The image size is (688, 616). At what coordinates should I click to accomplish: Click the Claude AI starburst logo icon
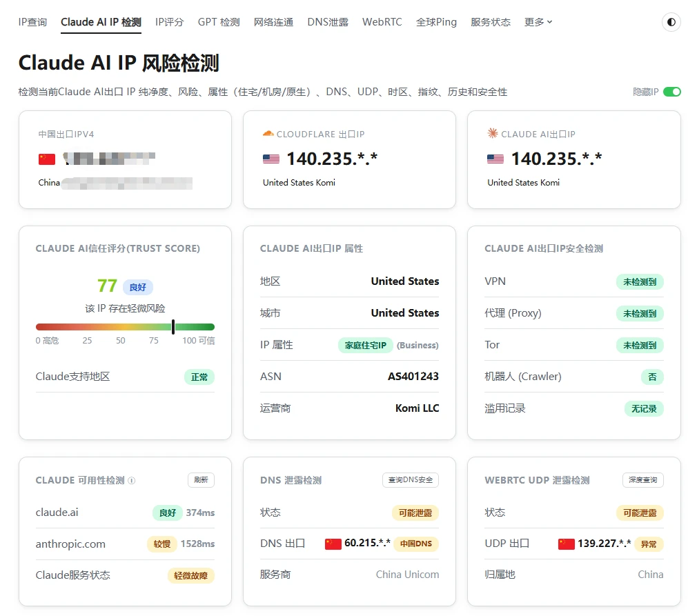point(492,133)
